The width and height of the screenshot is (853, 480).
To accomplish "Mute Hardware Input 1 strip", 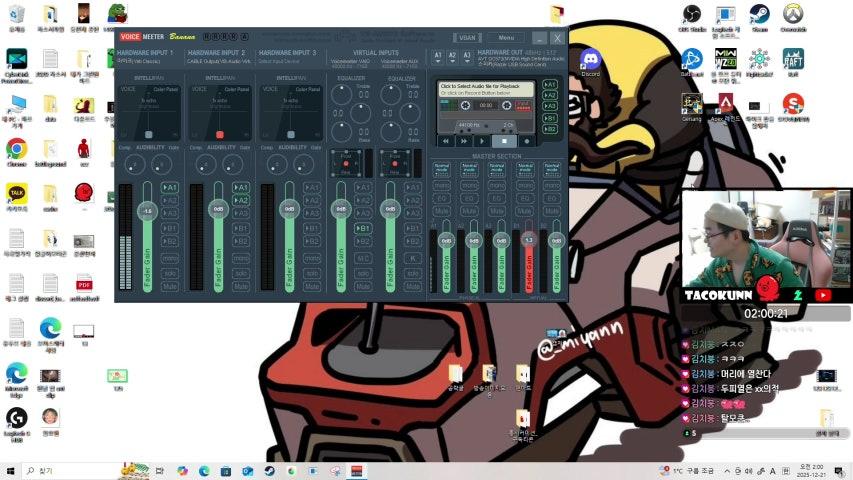I will click(170, 286).
